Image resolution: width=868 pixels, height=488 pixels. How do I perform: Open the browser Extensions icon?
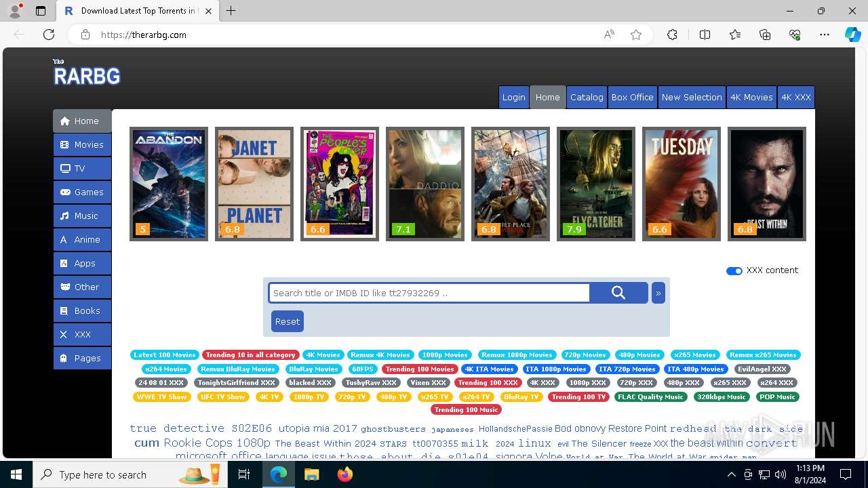(672, 35)
